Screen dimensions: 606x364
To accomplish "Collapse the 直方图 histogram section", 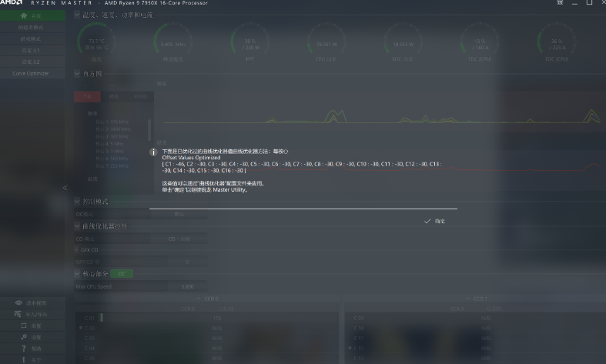I will coord(77,73).
